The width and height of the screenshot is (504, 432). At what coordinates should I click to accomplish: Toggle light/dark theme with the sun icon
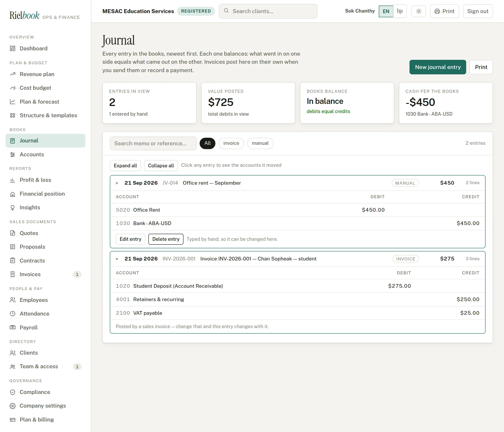(x=419, y=11)
